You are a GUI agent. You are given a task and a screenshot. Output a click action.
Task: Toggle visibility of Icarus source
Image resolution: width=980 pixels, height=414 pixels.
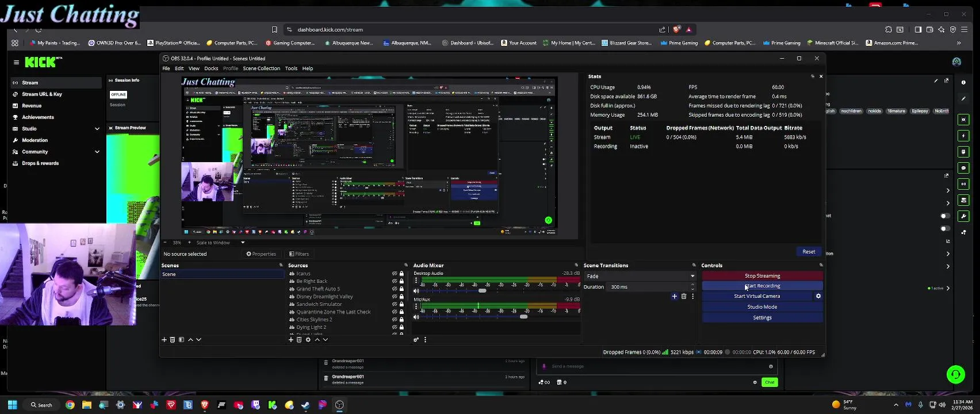(x=395, y=274)
